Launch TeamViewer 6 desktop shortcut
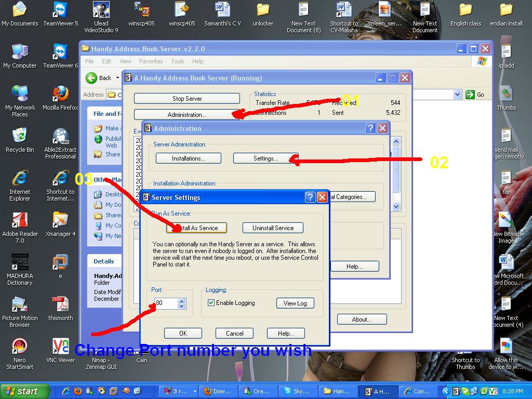The width and height of the screenshot is (532, 399). pyautogui.click(x=60, y=56)
